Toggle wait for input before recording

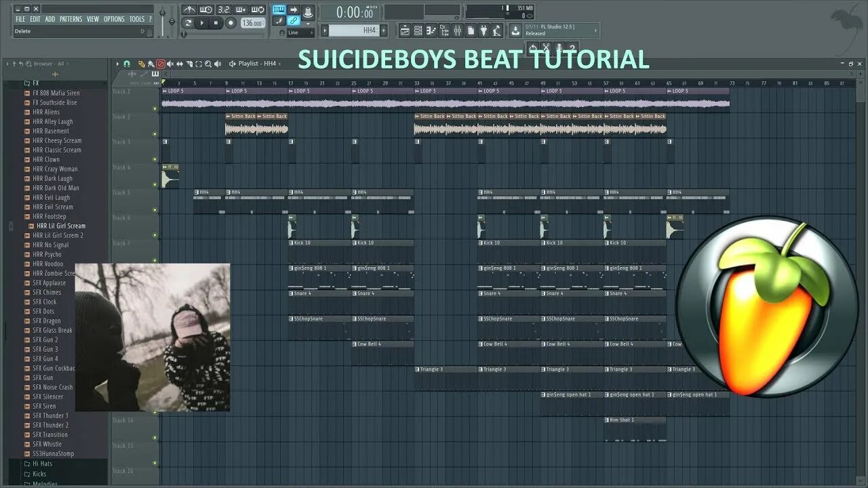click(206, 9)
